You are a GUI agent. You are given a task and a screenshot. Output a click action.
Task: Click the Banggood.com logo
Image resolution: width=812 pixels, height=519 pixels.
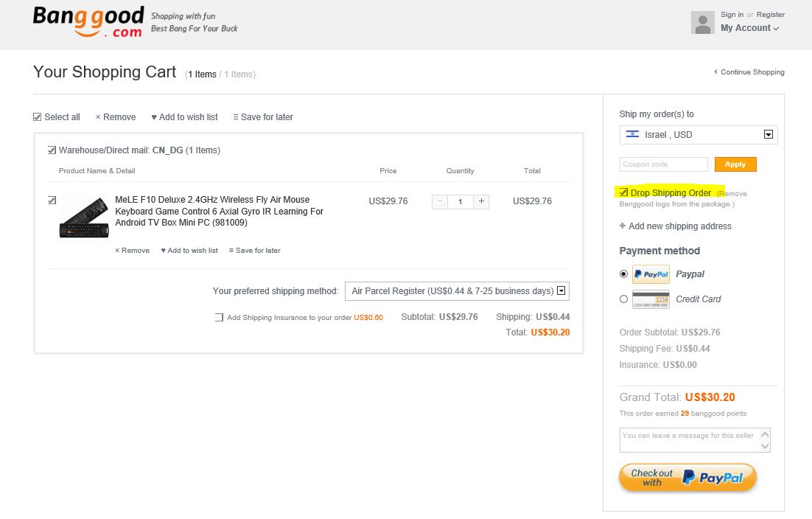coord(87,23)
